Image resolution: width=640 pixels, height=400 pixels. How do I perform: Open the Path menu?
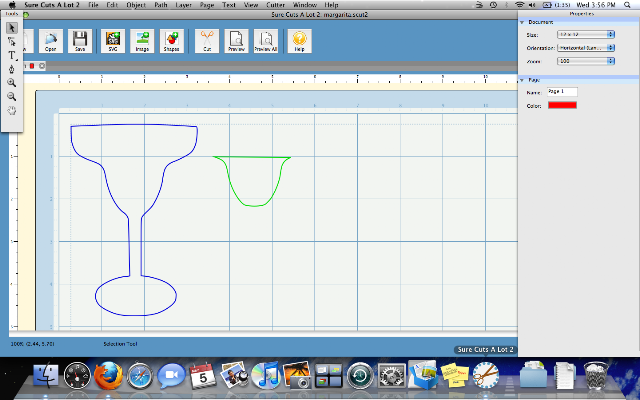pos(161,5)
